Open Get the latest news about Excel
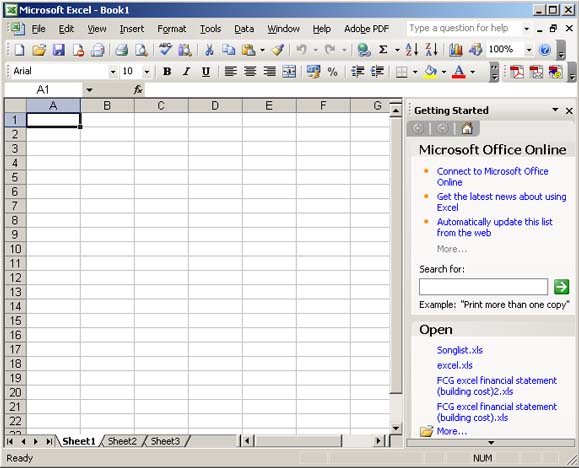The image size is (579, 468). click(501, 202)
